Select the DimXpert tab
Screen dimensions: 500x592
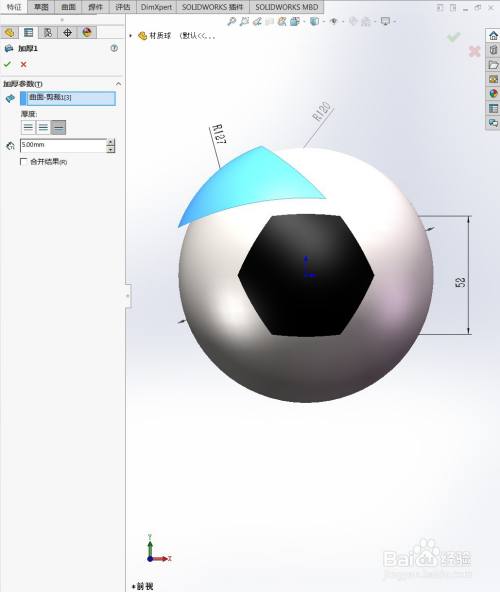(156, 7)
